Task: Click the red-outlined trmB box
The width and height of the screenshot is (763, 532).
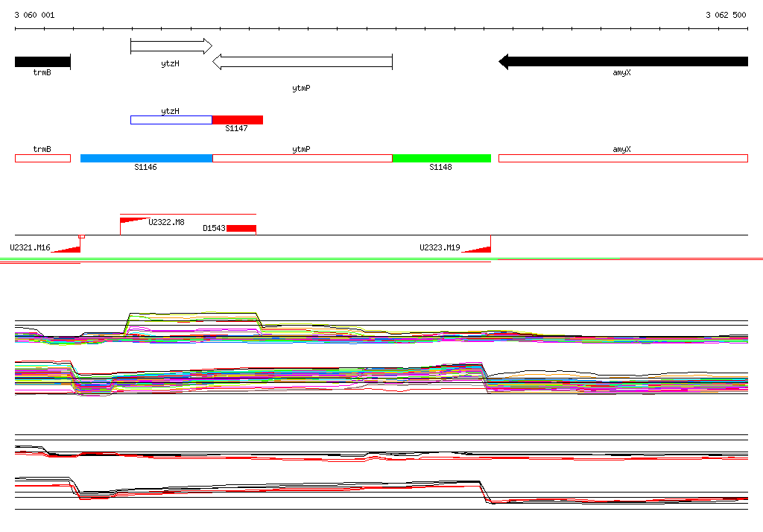Action: [x=42, y=158]
